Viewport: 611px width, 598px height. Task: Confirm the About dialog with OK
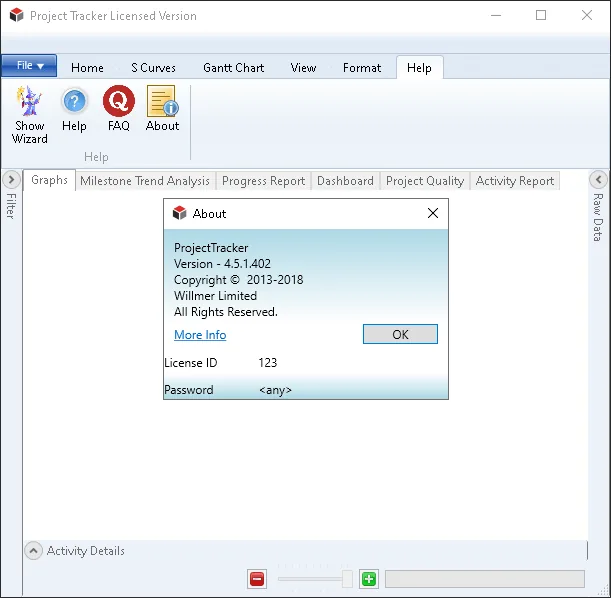[x=400, y=334]
